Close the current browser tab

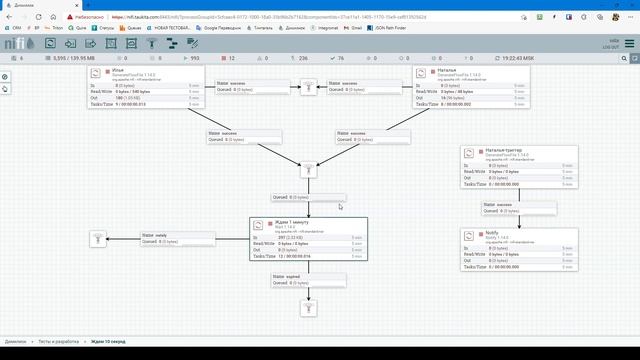[76, 5]
